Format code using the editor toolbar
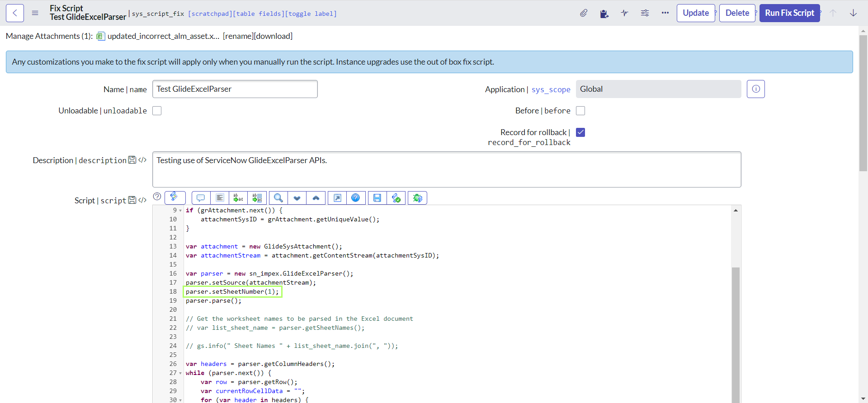868x403 pixels. (x=220, y=198)
